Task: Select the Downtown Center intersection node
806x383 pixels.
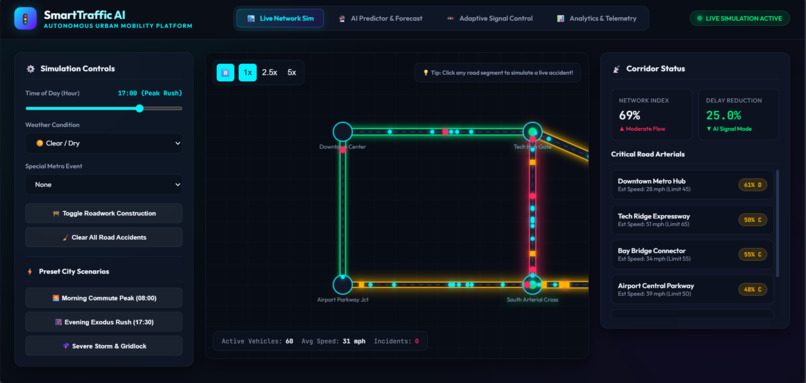Action: (x=342, y=132)
